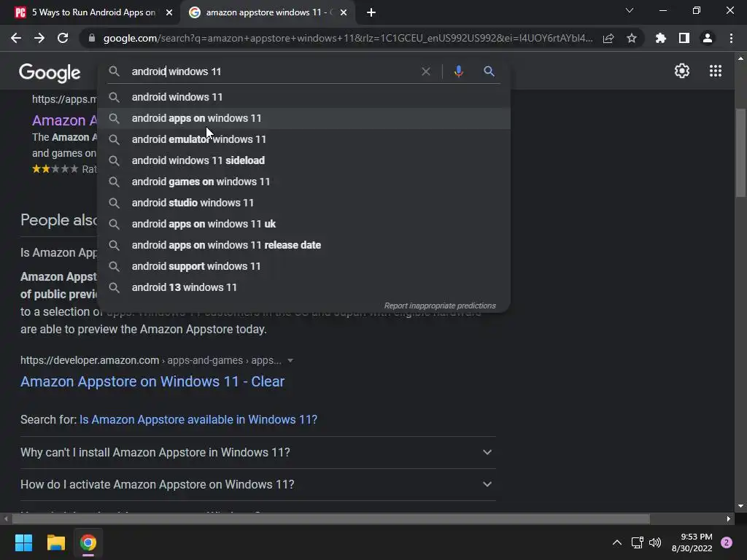Click the Chrome taskbar icon
The image size is (747, 560).
click(88, 542)
